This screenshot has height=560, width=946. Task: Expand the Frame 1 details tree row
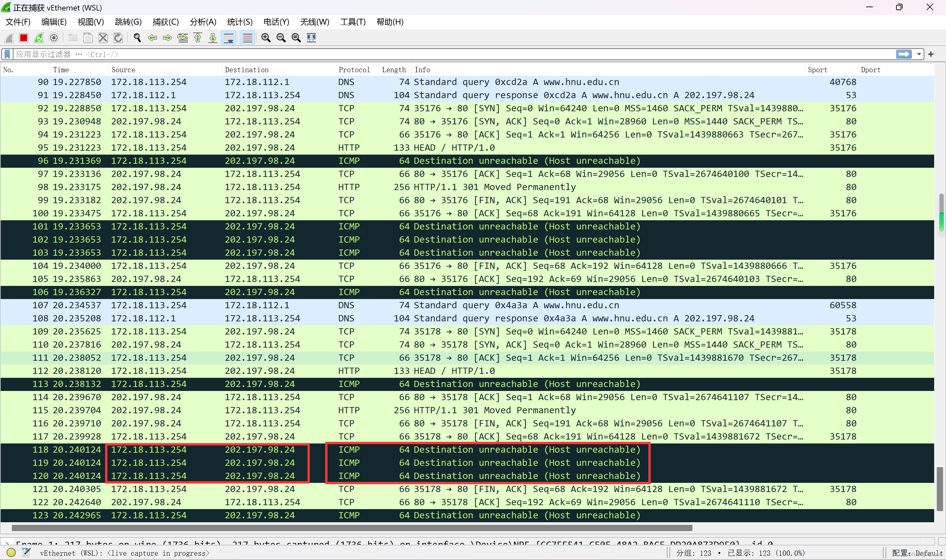(7, 543)
